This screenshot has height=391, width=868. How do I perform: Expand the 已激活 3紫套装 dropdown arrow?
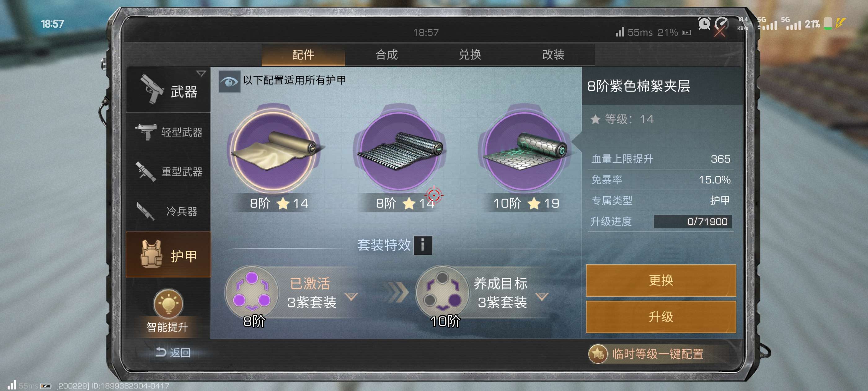click(352, 297)
